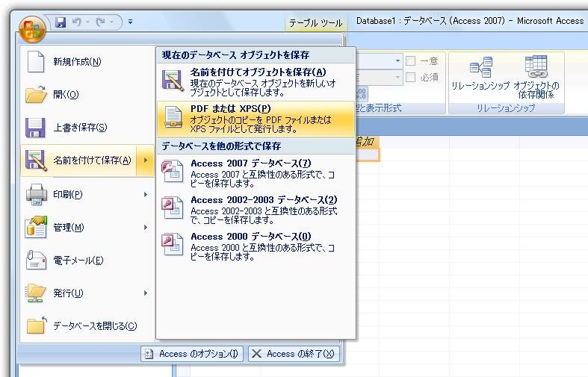
Task: Select the 新規作成(N) menu entry
Action: (x=87, y=61)
